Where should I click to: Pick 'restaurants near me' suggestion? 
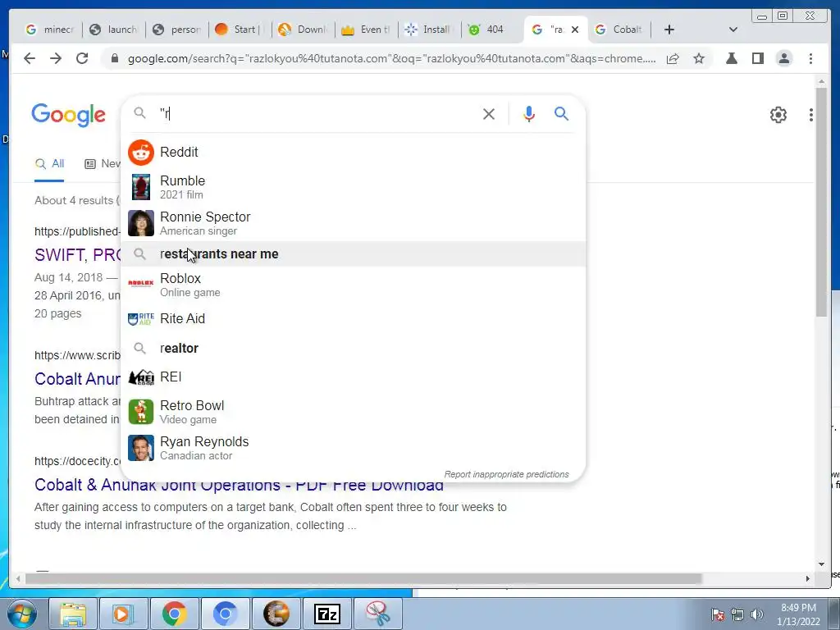(354, 254)
